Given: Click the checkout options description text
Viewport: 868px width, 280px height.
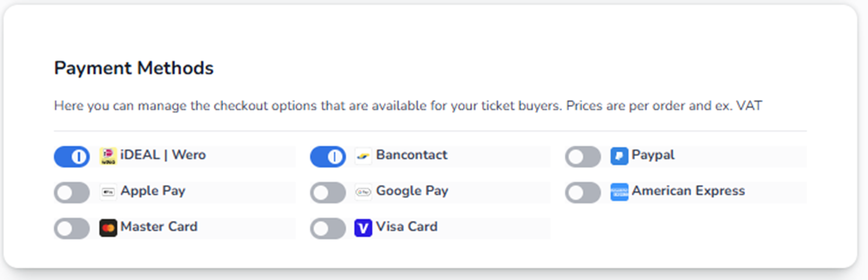Looking at the screenshot, I should tap(407, 106).
